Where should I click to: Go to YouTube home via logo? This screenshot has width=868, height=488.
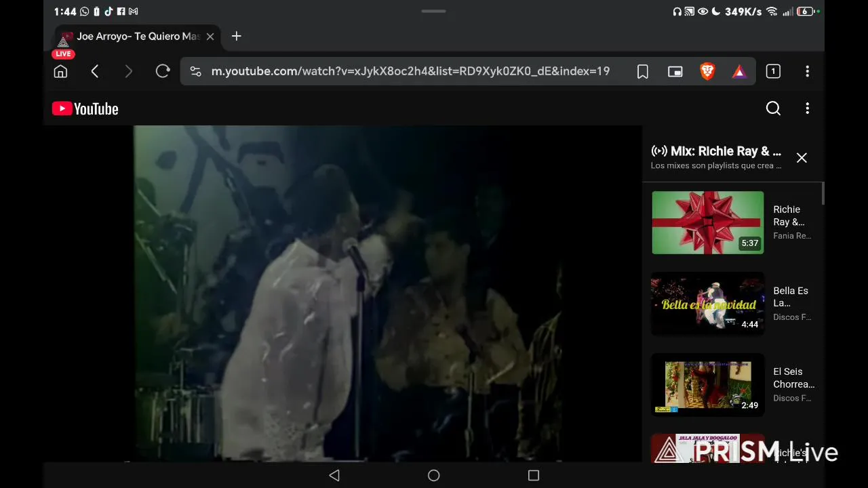[85, 108]
